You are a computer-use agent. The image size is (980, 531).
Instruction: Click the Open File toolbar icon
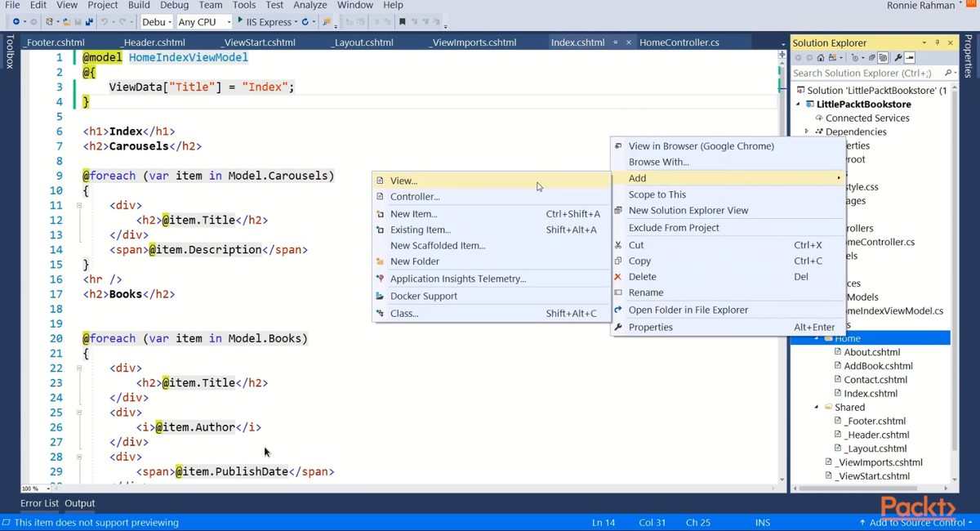point(67,21)
